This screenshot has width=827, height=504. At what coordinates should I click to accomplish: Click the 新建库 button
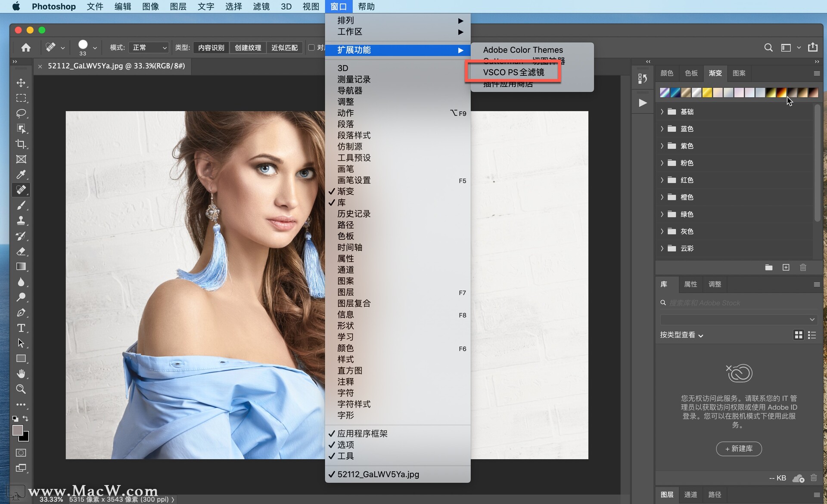pos(739,448)
